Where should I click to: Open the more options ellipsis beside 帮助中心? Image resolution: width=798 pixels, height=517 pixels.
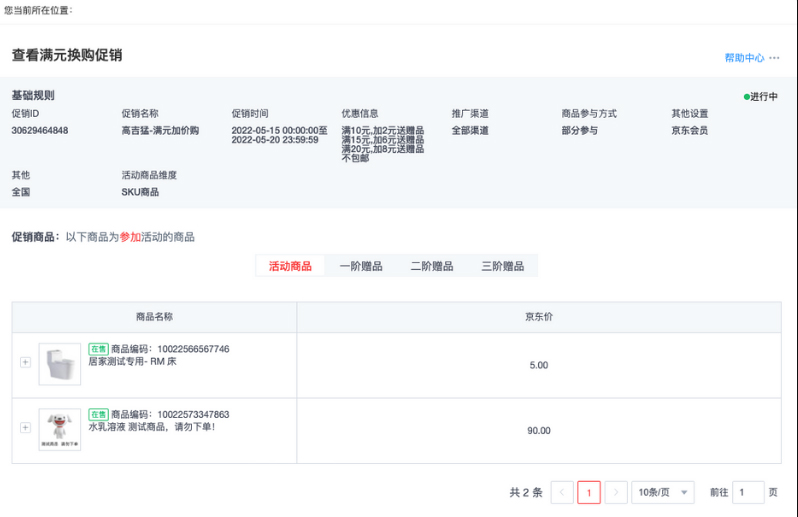click(774, 58)
